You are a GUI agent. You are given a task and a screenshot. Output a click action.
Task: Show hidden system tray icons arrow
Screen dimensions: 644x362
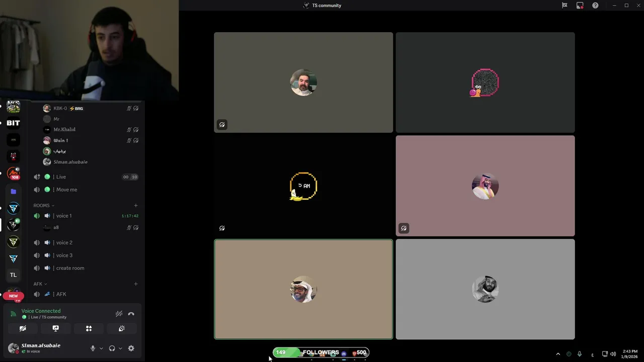tap(557, 354)
